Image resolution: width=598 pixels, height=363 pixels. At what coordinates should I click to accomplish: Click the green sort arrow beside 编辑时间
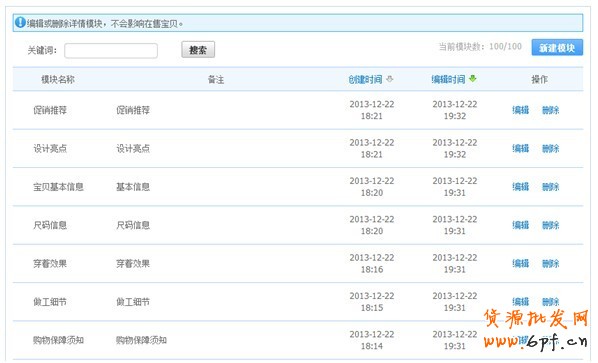tap(473, 79)
